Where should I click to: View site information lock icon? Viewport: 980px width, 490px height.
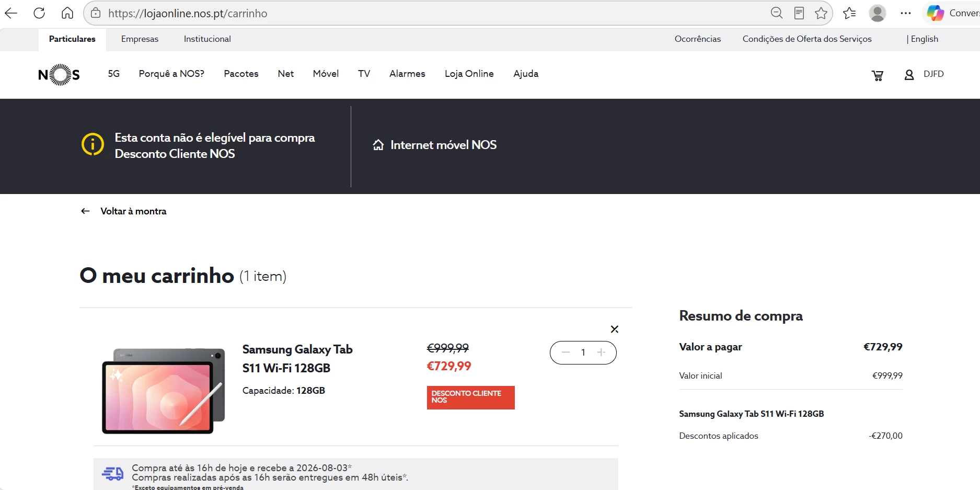pyautogui.click(x=96, y=13)
